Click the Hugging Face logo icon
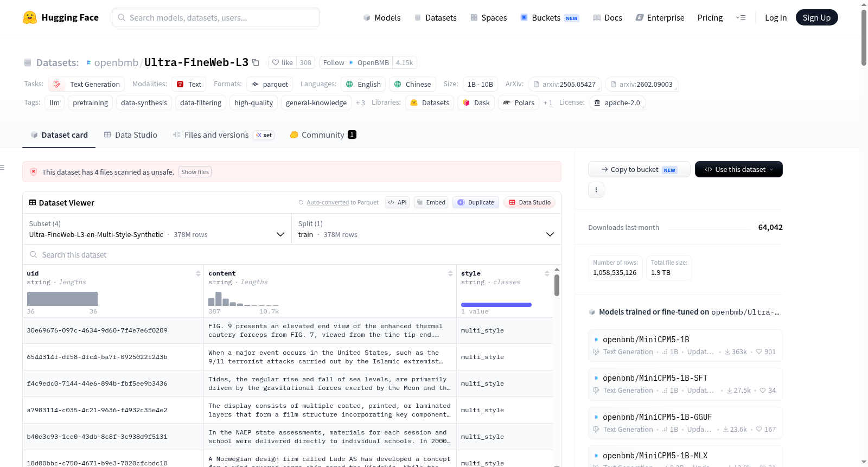The width and height of the screenshot is (868, 467). pos(30,17)
